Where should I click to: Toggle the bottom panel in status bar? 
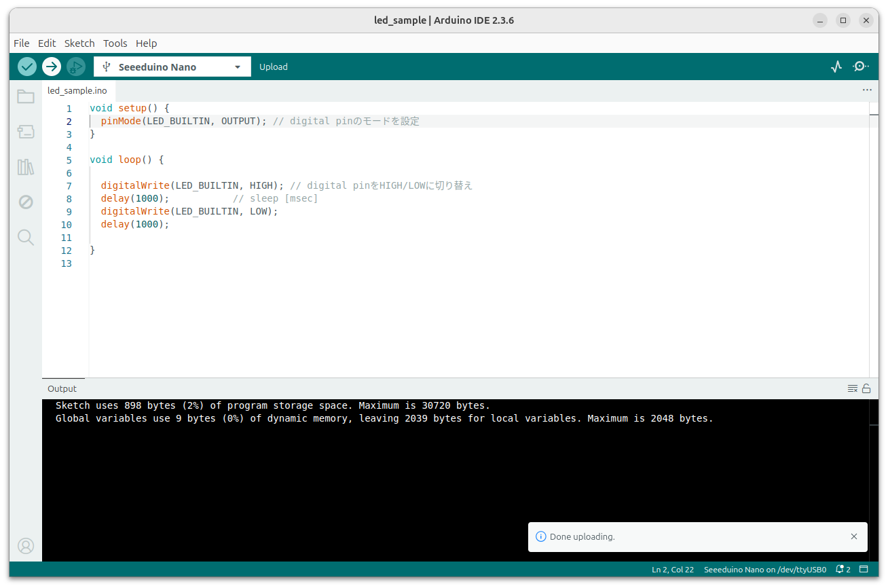coord(864,570)
